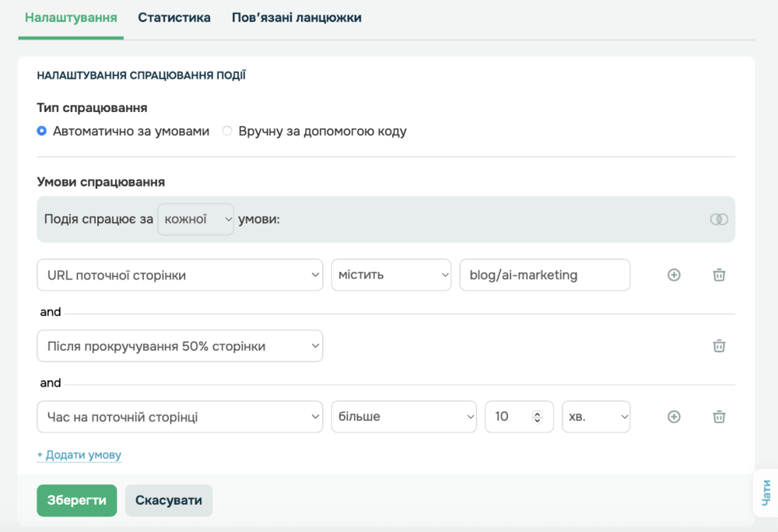This screenshot has width=778, height=532.
Task: Click the Додати умову link
Action: (79, 455)
